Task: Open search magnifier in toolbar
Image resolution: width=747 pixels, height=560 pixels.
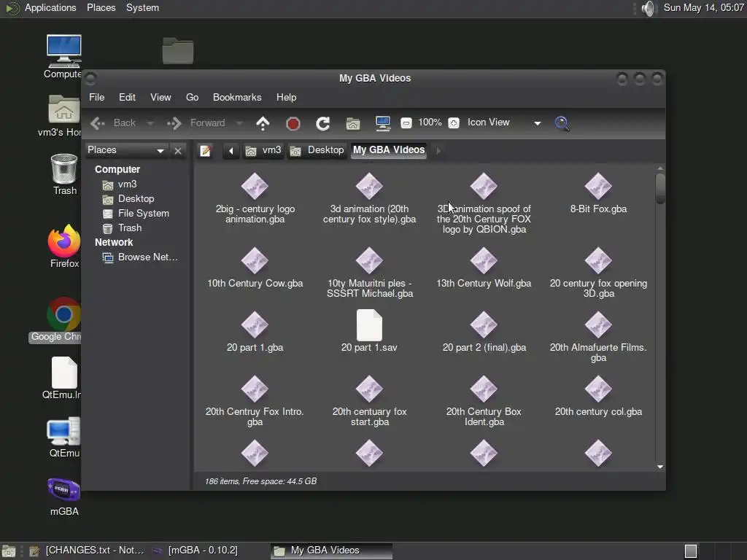Action: point(562,124)
